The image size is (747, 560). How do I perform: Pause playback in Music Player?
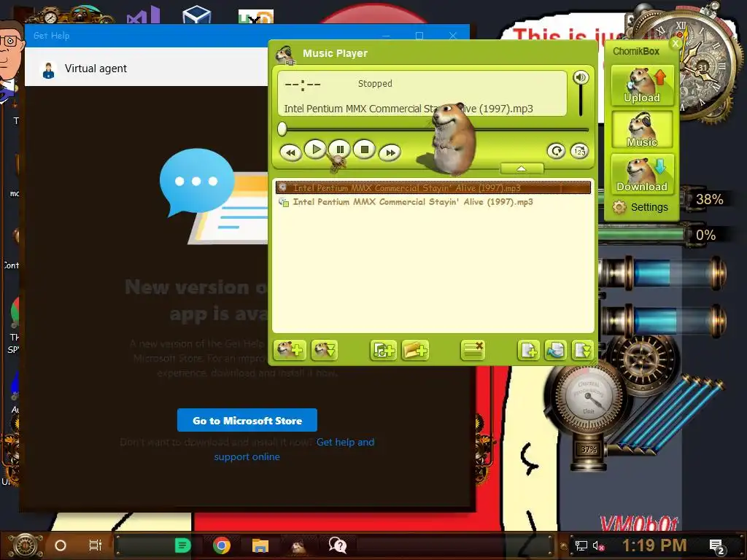(340, 149)
